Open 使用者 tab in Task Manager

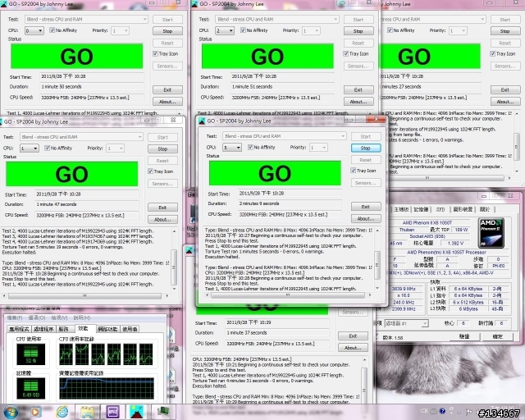(x=130, y=329)
